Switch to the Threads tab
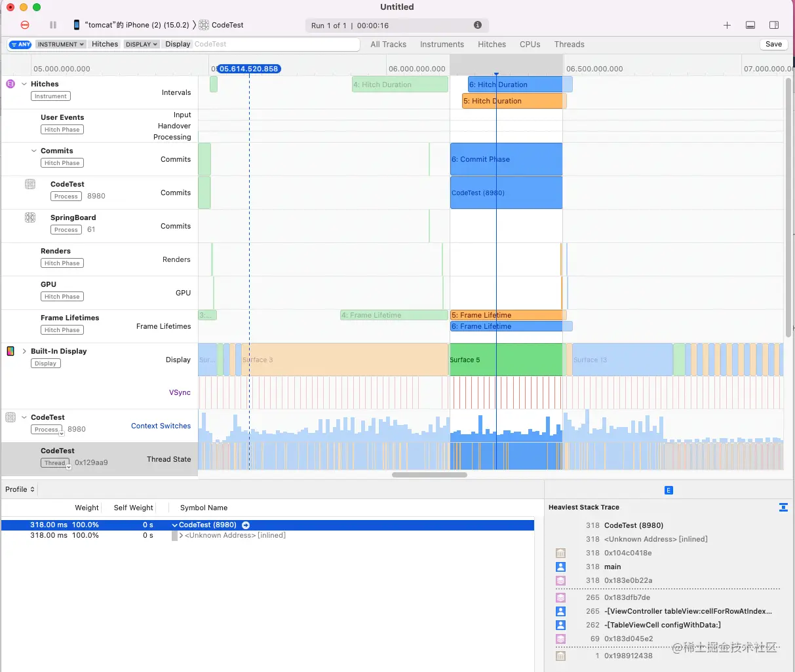The width and height of the screenshot is (795, 672). click(569, 45)
